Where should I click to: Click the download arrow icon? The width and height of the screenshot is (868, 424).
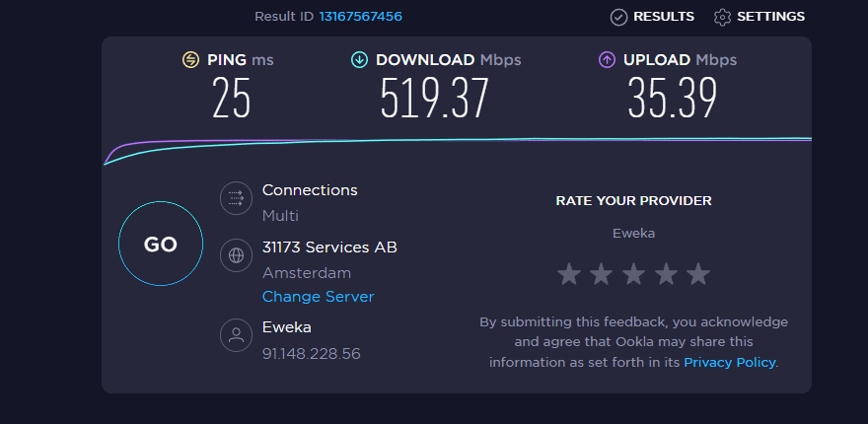(360, 60)
